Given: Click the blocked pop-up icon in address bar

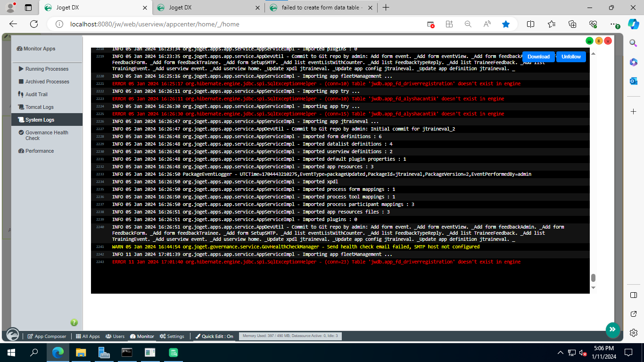Looking at the screenshot, I should [431, 24].
